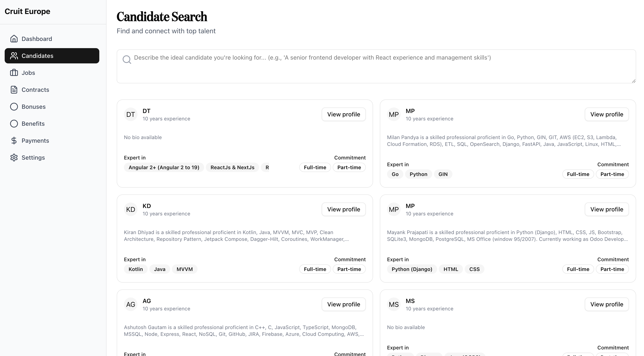Go to Contracts in sidebar

[x=35, y=90]
